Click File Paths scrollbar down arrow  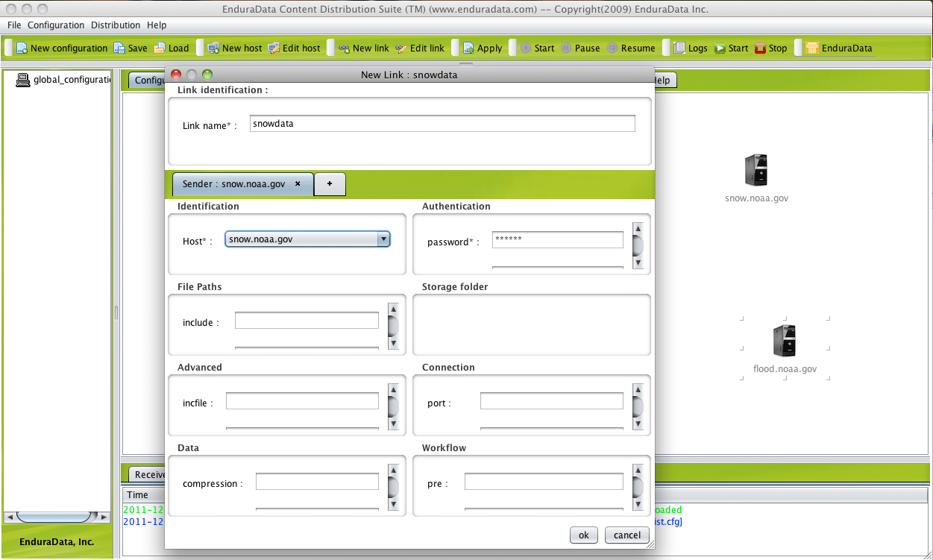coord(393,344)
